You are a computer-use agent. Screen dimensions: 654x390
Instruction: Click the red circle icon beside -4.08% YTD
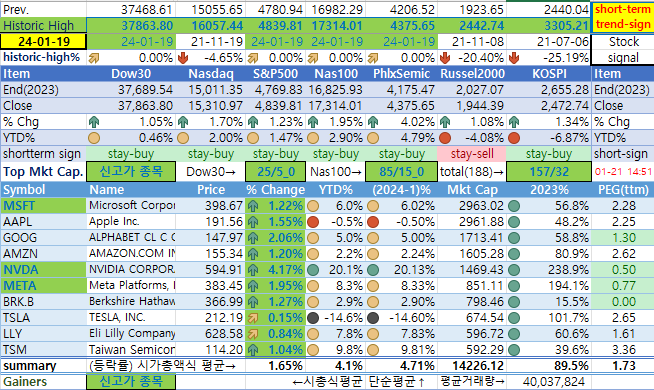pos(445,138)
